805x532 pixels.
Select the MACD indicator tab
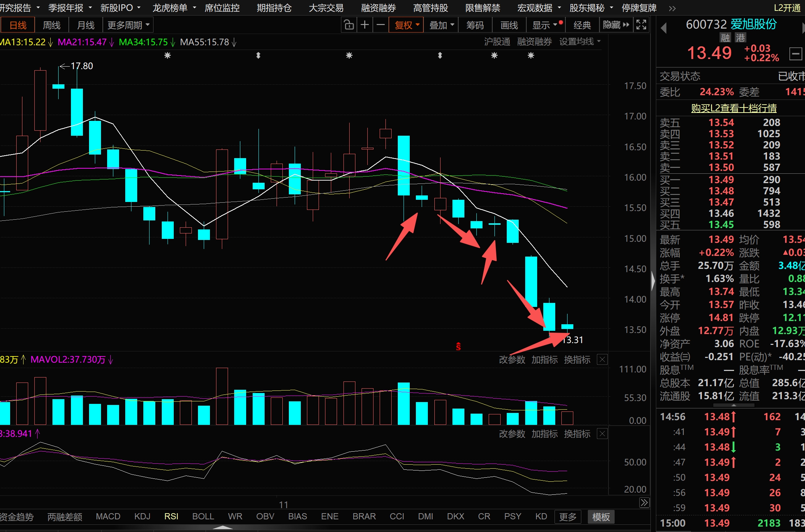click(108, 516)
